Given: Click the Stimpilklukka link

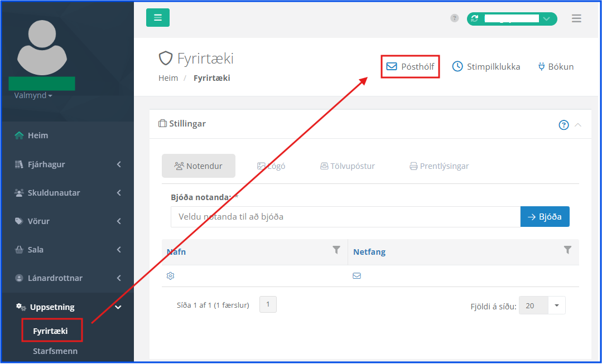Looking at the screenshot, I should pyautogui.click(x=486, y=67).
